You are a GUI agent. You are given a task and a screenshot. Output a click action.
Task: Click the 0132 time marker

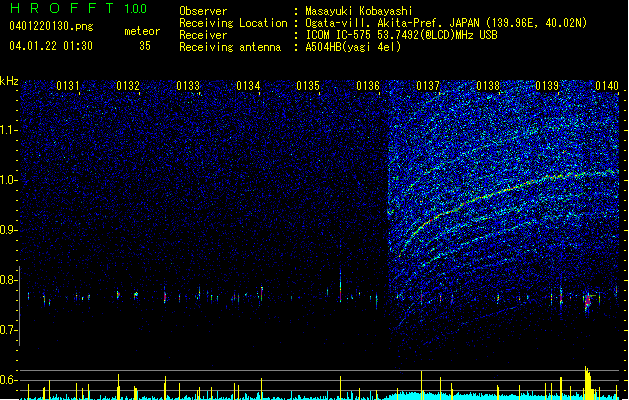pos(128,86)
